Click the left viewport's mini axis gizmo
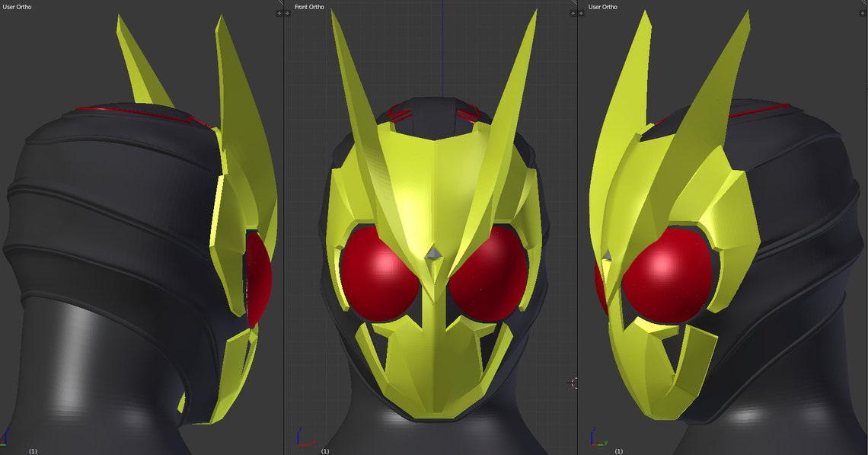The width and height of the screenshot is (868, 455). tap(4, 441)
